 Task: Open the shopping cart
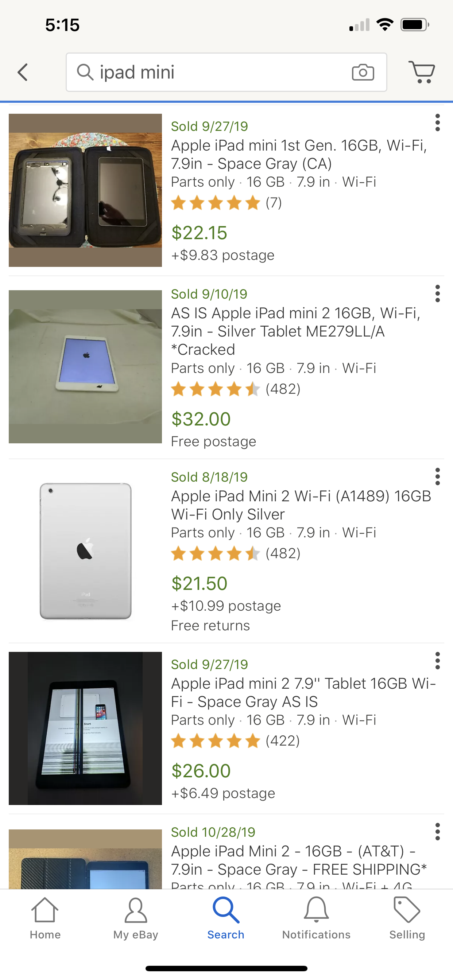(x=421, y=71)
